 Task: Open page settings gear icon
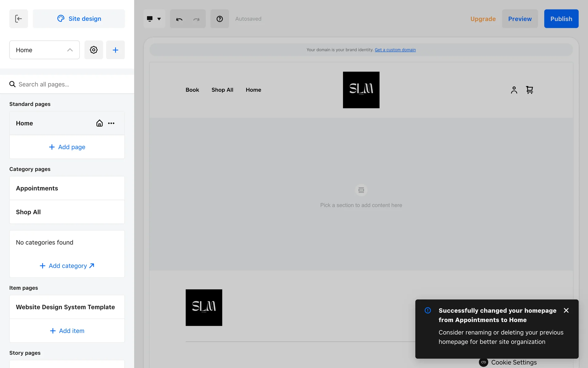pyautogui.click(x=94, y=50)
